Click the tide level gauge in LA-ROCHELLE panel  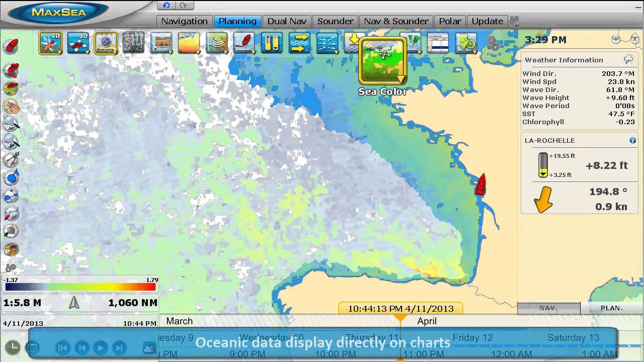click(x=543, y=165)
